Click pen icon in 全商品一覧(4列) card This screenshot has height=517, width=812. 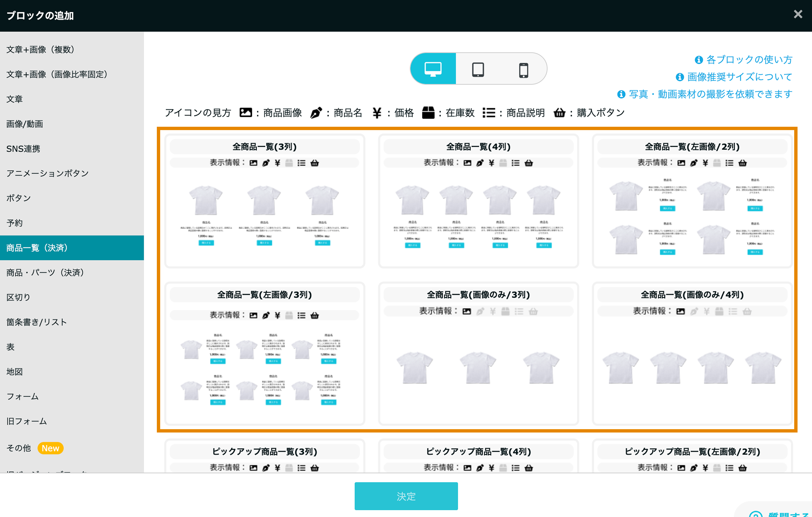(x=479, y=163)
